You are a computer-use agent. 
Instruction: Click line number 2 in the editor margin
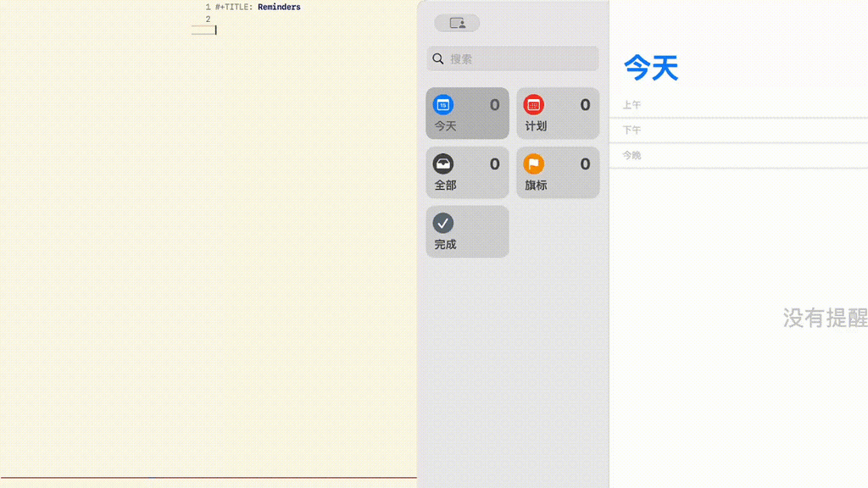[207, 17]
